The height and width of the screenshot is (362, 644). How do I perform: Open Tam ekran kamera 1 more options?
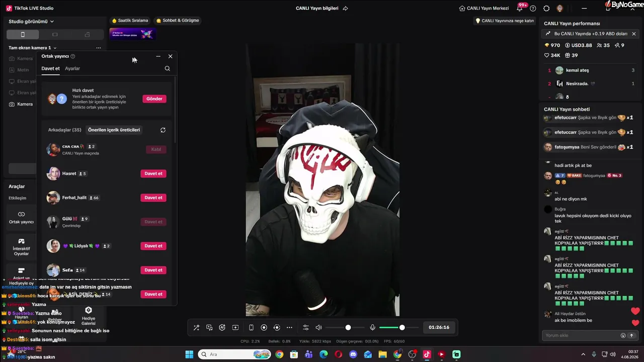pos(99,48)
